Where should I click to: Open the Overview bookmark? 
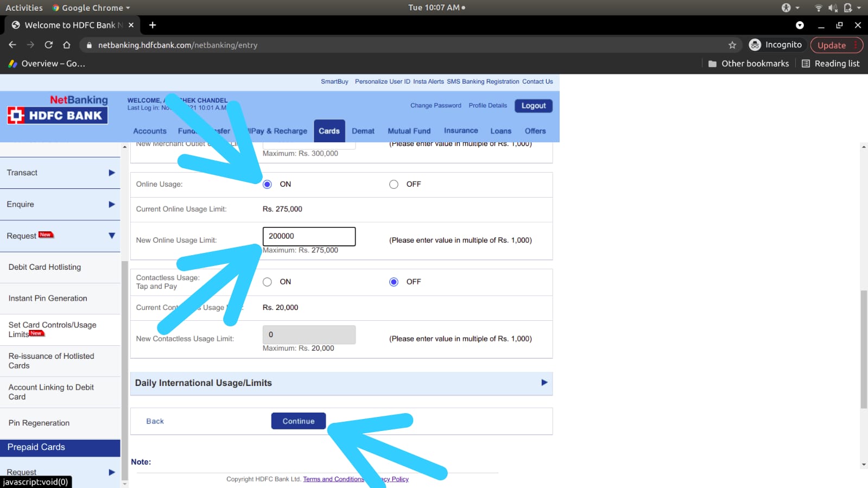click(x=47, y=64)
